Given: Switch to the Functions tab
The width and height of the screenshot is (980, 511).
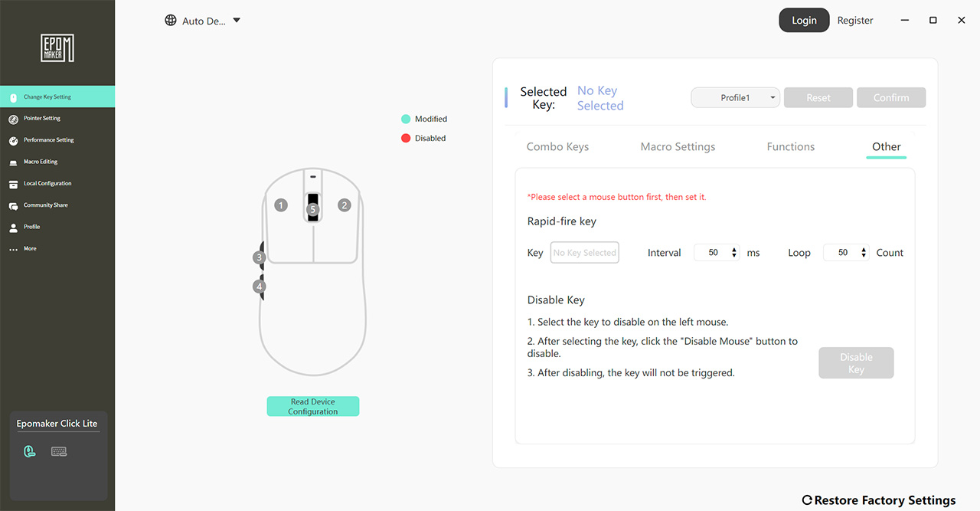Looking at the screenshot, I should (x=791, y=146).
